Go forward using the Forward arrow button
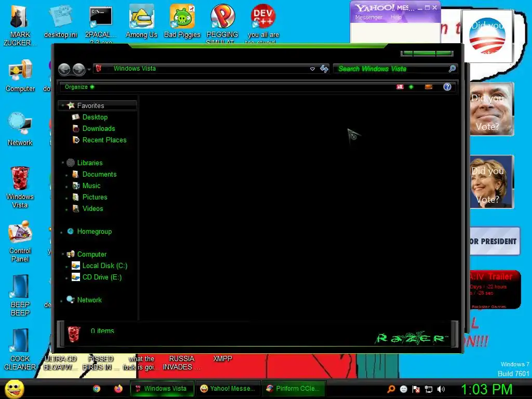Screen dimensions: 532x399 click(79, 69)
